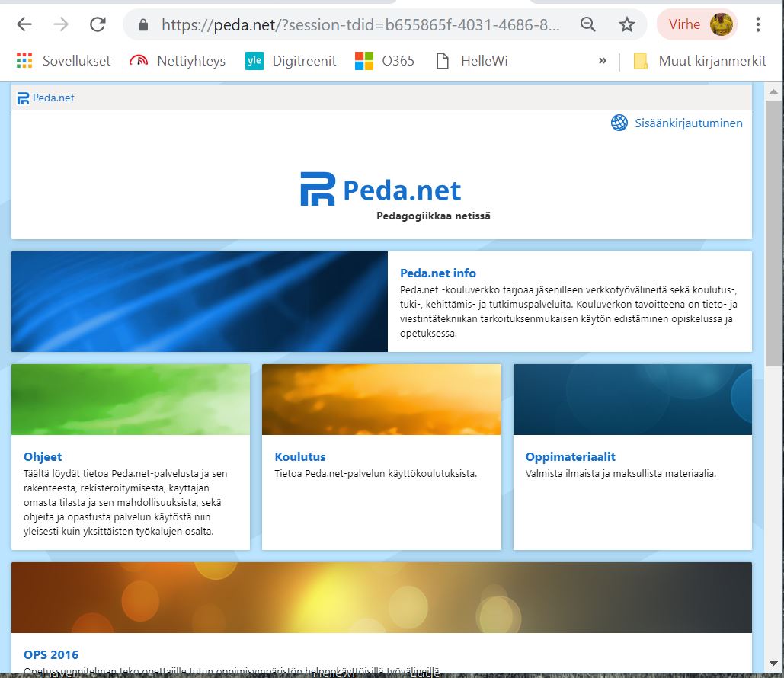Open the O365 bookmark
The height and width of the screenshot is (678, 784).
385,61
